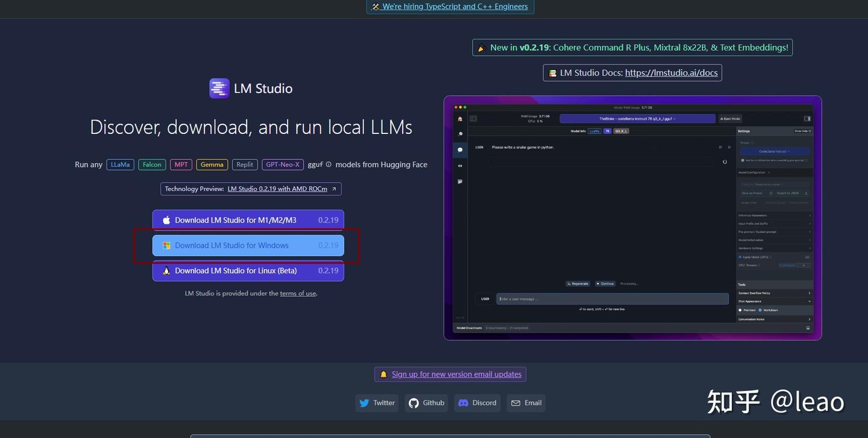Join Discord using the footer icon
The width and height of the screenshot is (868, 438).
[463, 402]
